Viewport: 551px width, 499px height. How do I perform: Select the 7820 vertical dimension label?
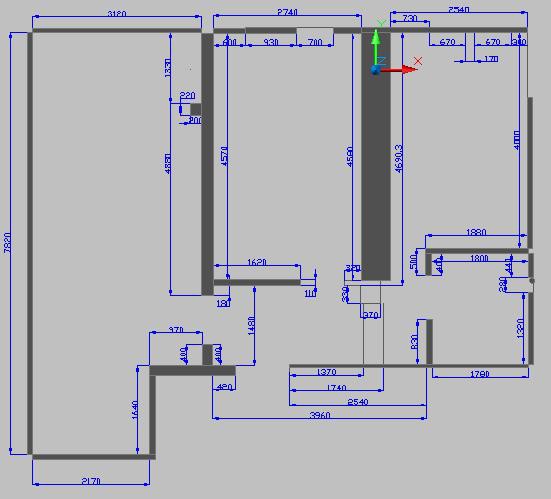(7, 242)
